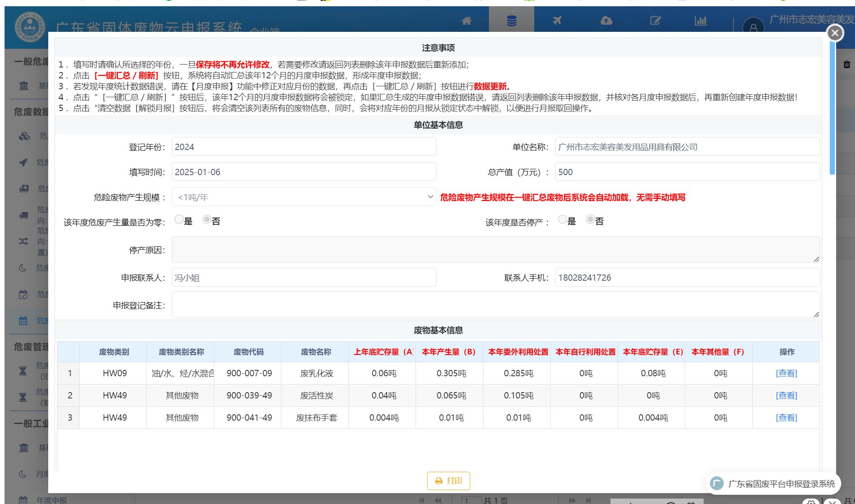Screen dimensions: 855x504
Task: Click the 登记年份 field showing 2024
Action: click(304, 147)
